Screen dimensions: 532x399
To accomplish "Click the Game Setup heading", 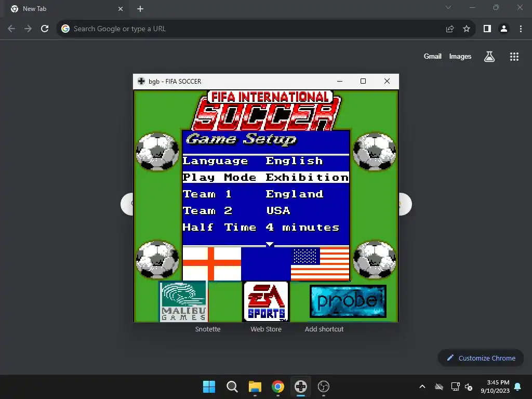I will 241,139.
